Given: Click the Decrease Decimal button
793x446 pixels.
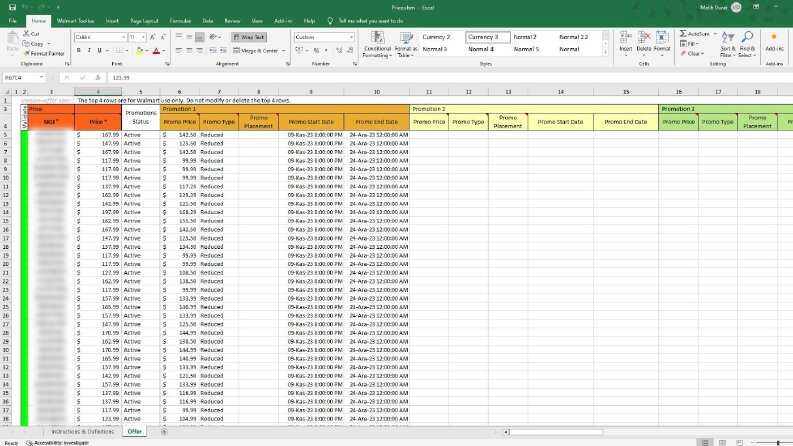Looking at the screenshot, I should [350, 51].
